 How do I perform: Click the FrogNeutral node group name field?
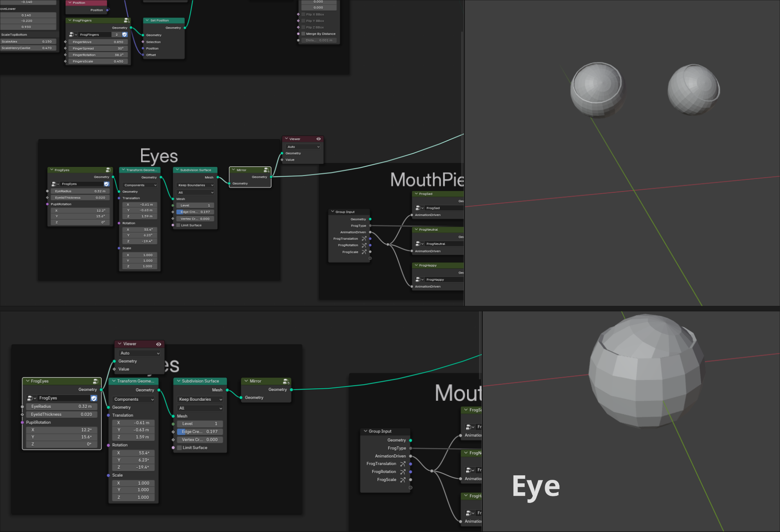(x=444, y=244)
